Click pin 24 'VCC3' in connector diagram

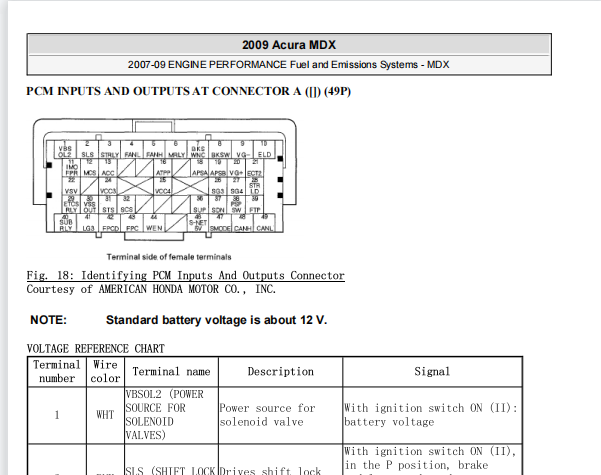(108, 186)
